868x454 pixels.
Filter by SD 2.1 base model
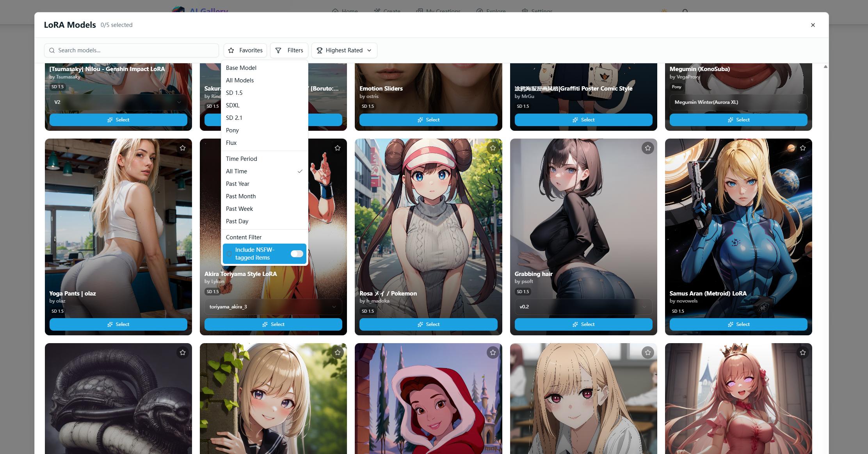264,118
